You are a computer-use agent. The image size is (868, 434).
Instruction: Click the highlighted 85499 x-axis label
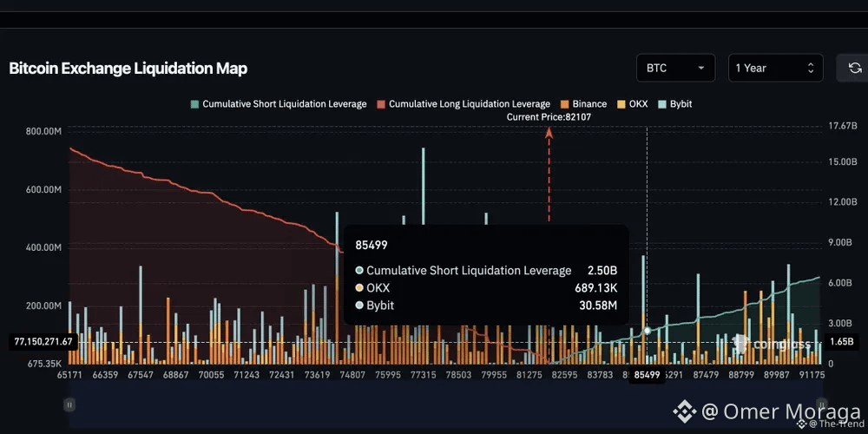pyautogui.click(x=648, y=375)
